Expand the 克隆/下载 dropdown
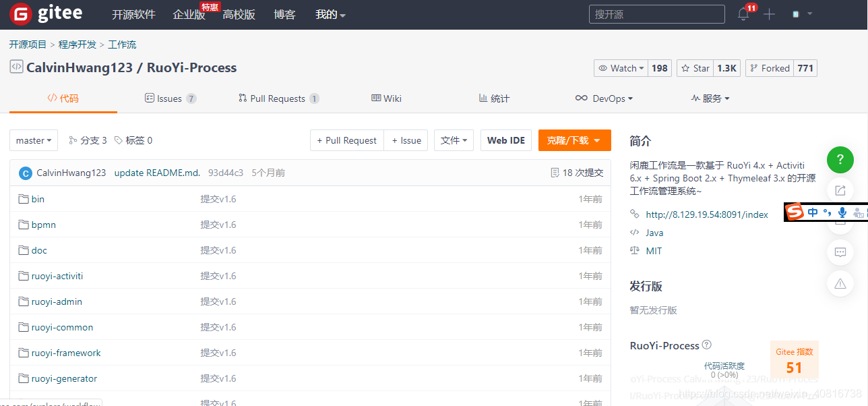The image size is (868, 406). (575, 140)
